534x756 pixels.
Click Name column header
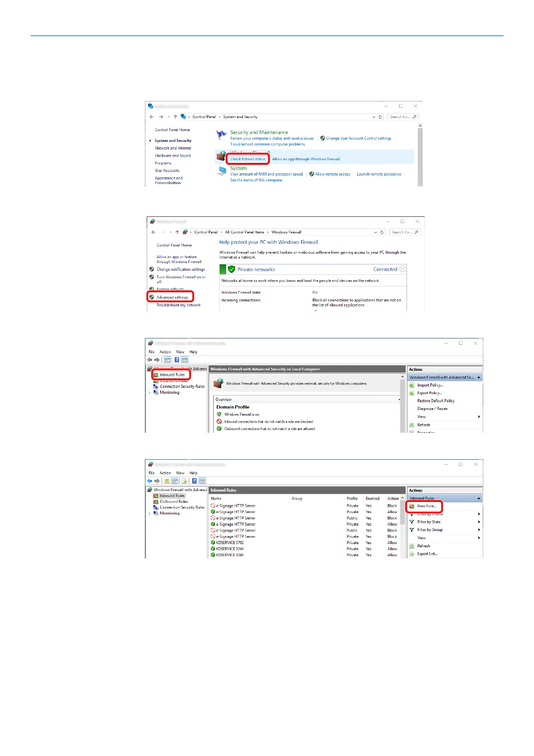pos(216,498)
